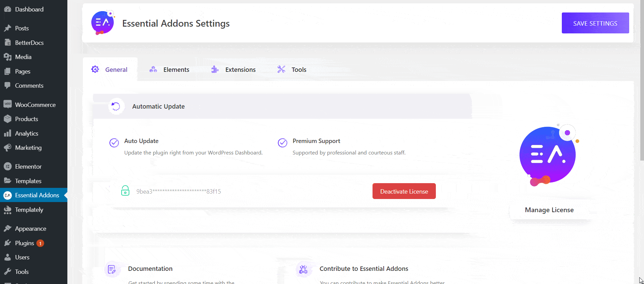
Task: Click the Tools wrench icon in sidebar
Action: tap(7, 272)
